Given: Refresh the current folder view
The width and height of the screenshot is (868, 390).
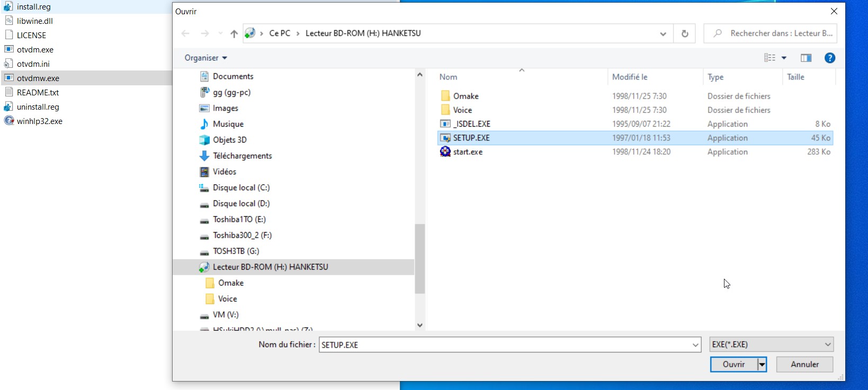Looking at the screenshot, I should pos(685,33).
